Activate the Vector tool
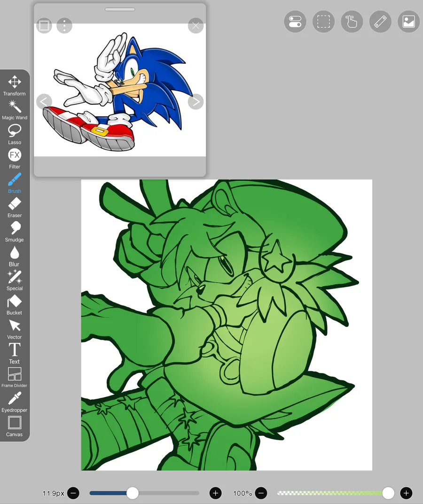The width and height of the screenshot is (423, 504). (x=15, y=329)
